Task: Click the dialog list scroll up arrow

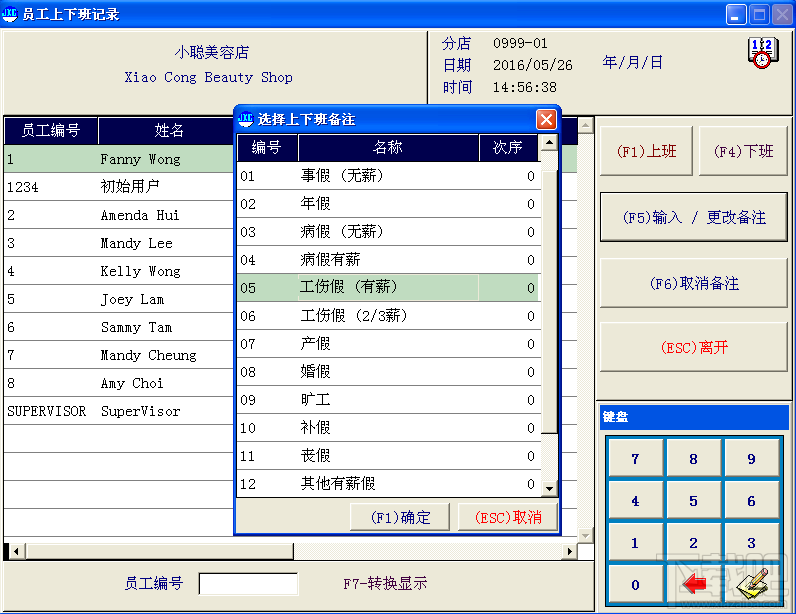Action: [549, 143]
